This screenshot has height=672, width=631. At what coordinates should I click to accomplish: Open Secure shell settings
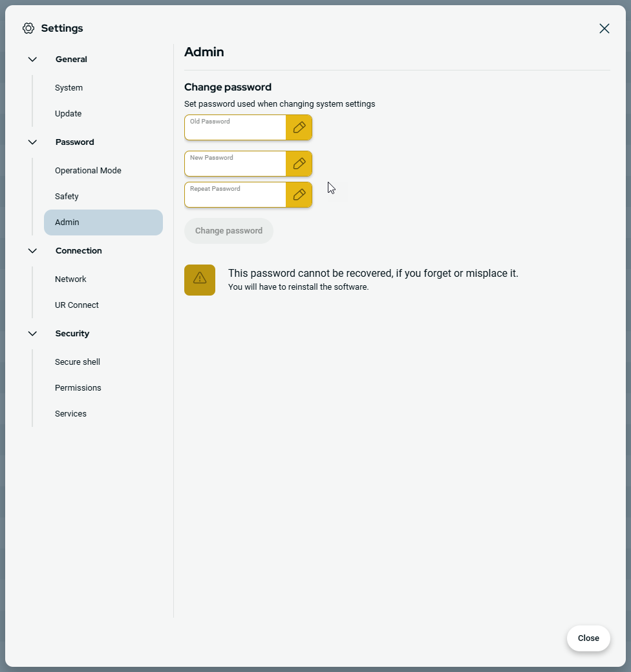click(x=78, y=362)
